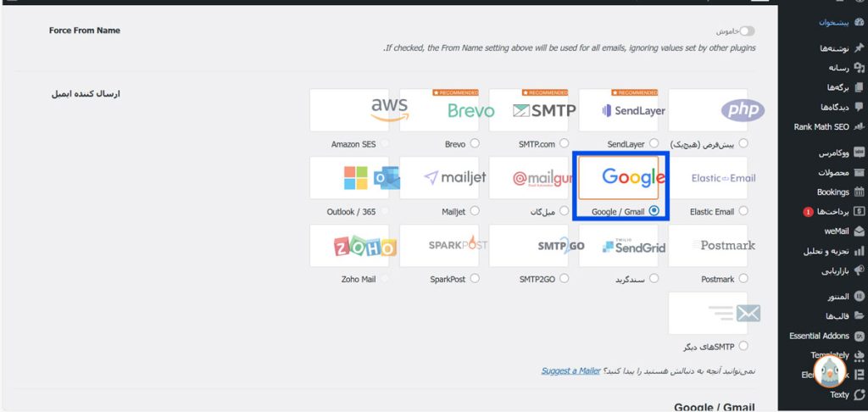Image resolution: width=868 pixels, height=412 pixels.
Task: Choose the Amazon SES mailer logo card
Action: 349,109
